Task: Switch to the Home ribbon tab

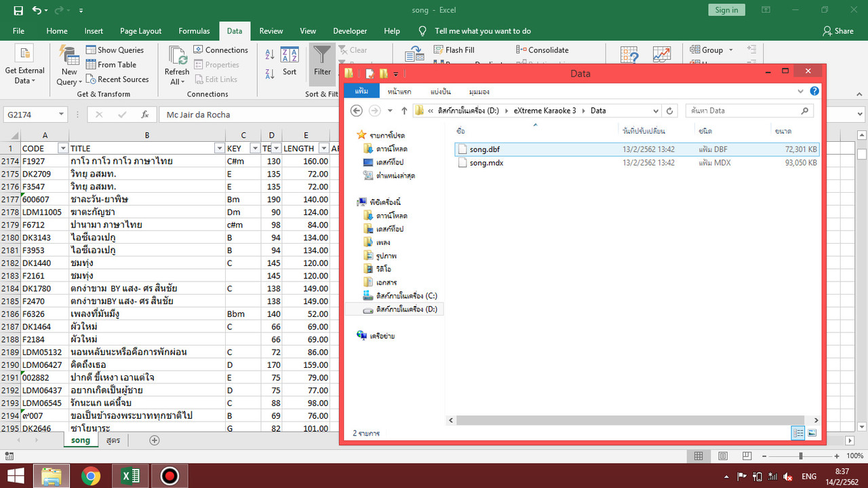Action: [x=57, y=31]
